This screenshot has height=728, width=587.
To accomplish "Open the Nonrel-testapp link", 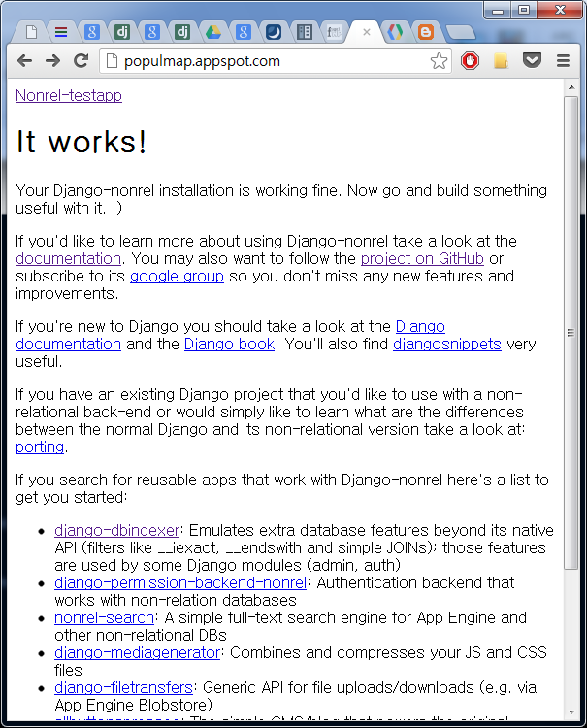I will click(x=69, y=95).
